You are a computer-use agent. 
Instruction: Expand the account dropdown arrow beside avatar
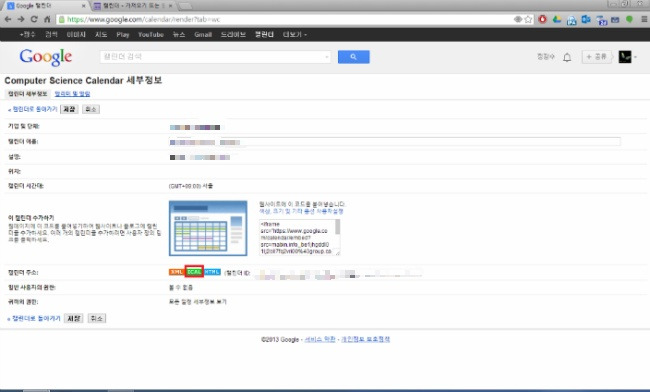[635, 57]
